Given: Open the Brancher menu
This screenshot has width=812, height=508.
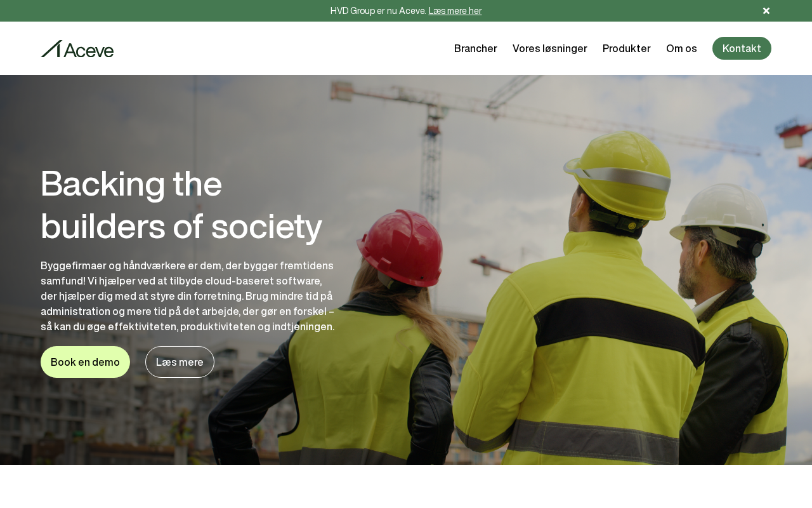Looking at the screenshot, I should click(x=476, y=48).
